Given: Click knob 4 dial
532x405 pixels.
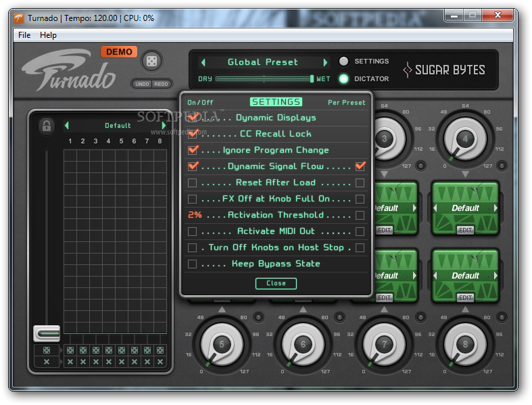Looking at the screenshot, I should [465, 139].
